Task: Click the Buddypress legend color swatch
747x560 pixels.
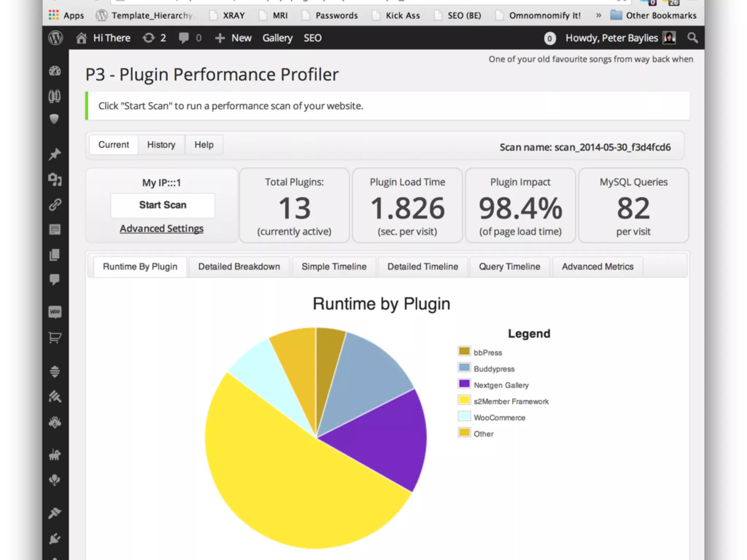Action: [x=464, y=367]
